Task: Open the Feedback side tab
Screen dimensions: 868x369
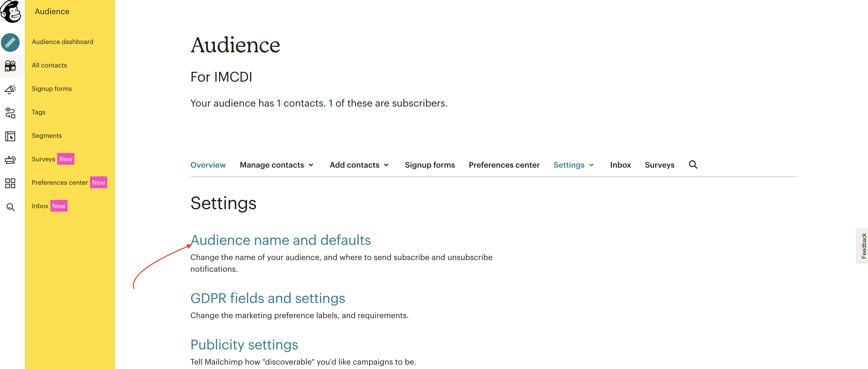Action: coord(863,246)
